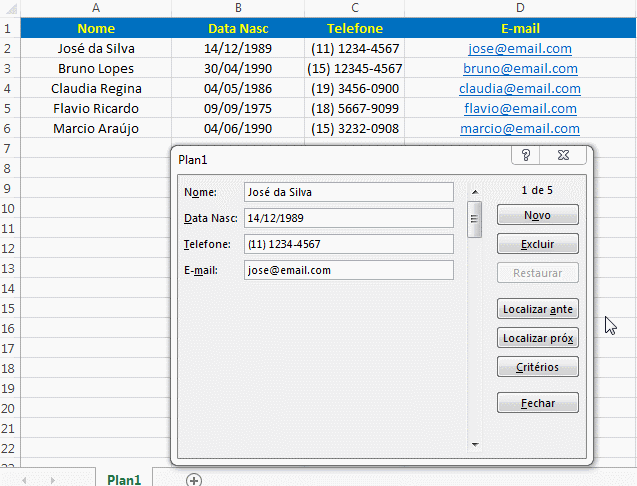Click the sheet navigation left arrow
This screenshot has width=637, height=486.
pyautogui.click(x=24, y=480)
